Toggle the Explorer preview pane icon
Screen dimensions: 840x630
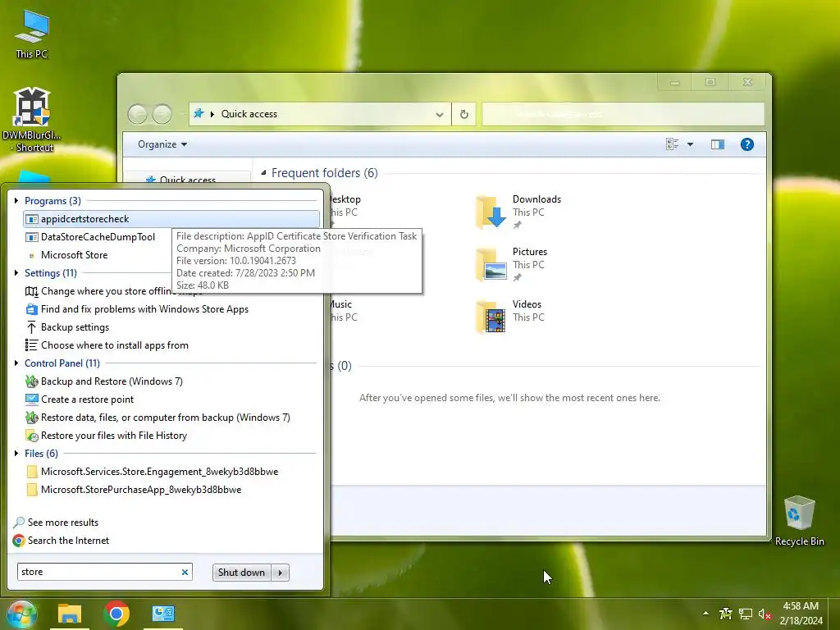[x=717, y=144]
